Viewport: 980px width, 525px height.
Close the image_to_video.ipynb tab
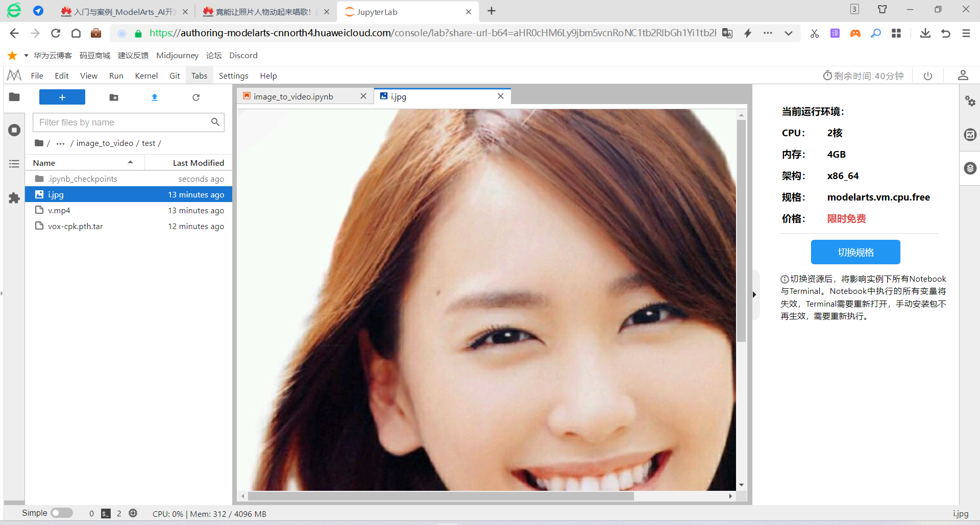tap(363, 96)
